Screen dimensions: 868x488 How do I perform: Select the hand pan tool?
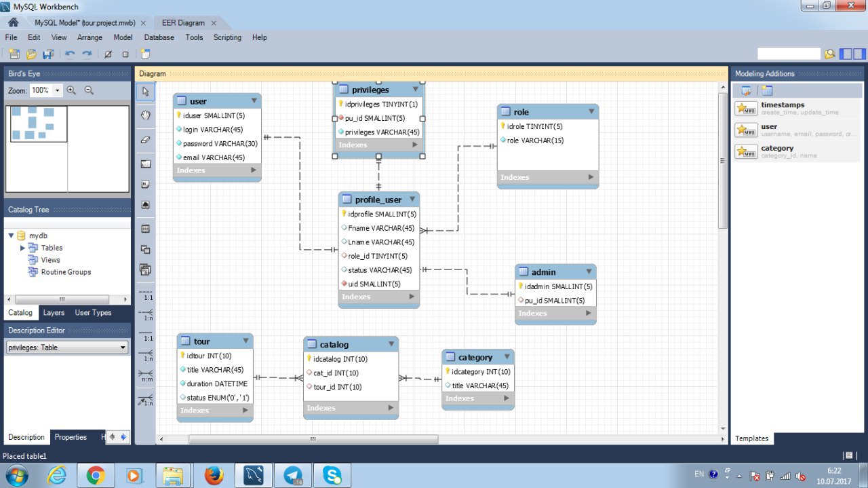tap(145, 115)
